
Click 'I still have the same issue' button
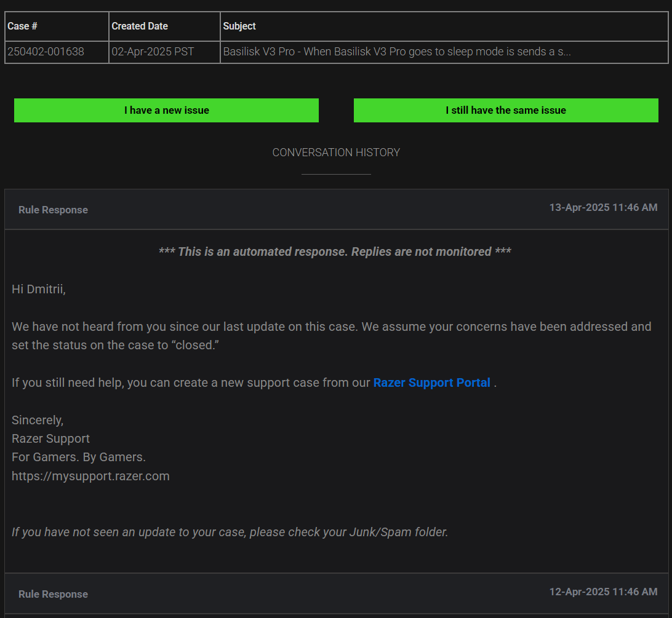pyautogui.click(x=506, y=111)
